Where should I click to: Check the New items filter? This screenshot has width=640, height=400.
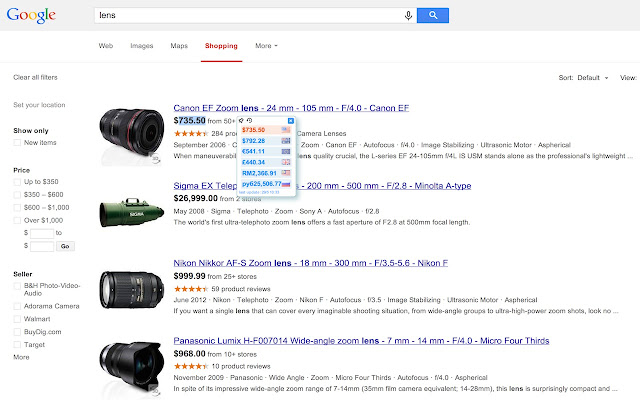17,142
